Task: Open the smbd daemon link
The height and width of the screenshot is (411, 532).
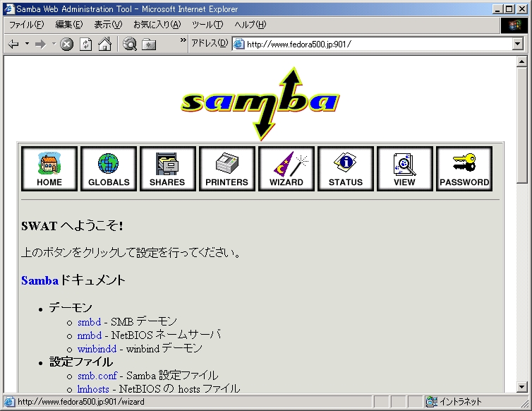Action: [89, 322]
